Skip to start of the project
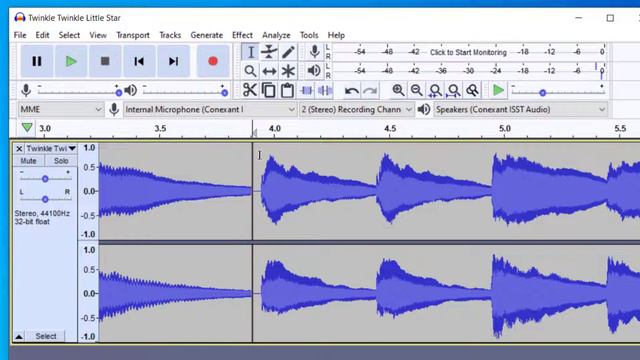Viewport: 640px width, 360px height. (x=139, y=61)
